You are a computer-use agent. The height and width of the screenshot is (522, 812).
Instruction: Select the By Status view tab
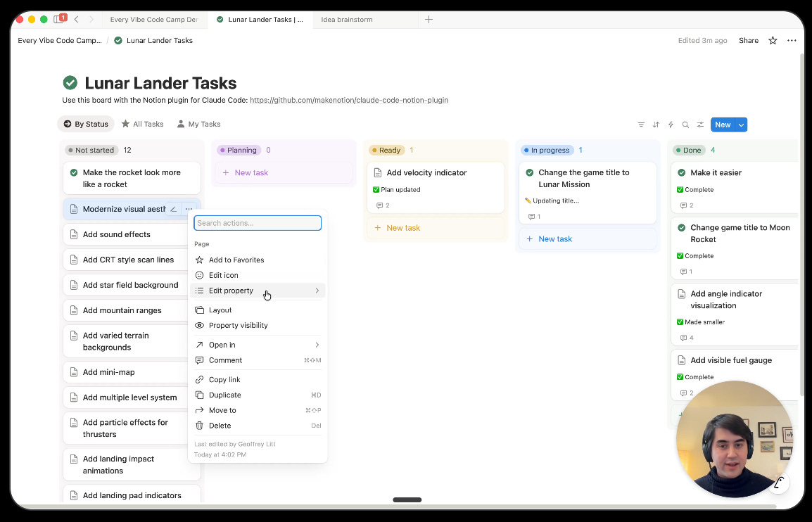click(86, 125)
